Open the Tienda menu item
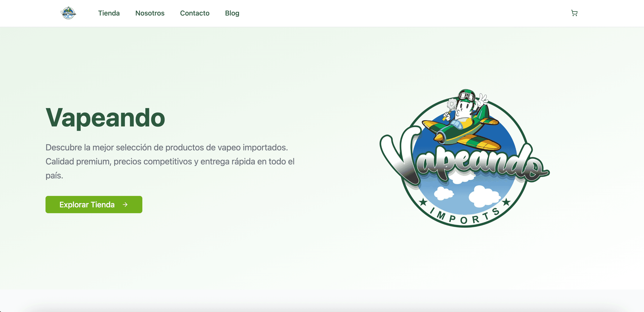This screenshot has width=644, height=312. pyautogui.click(x=109, y=13)
